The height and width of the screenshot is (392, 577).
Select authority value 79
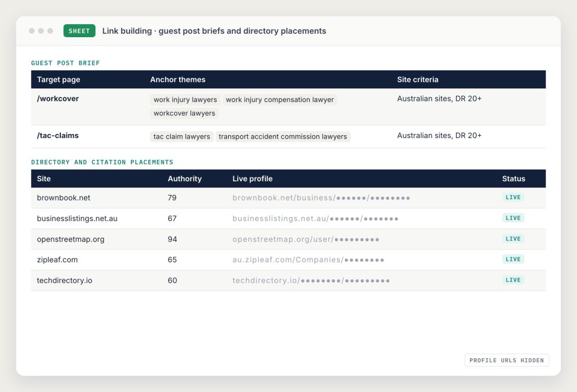click(x=172, y=198)
